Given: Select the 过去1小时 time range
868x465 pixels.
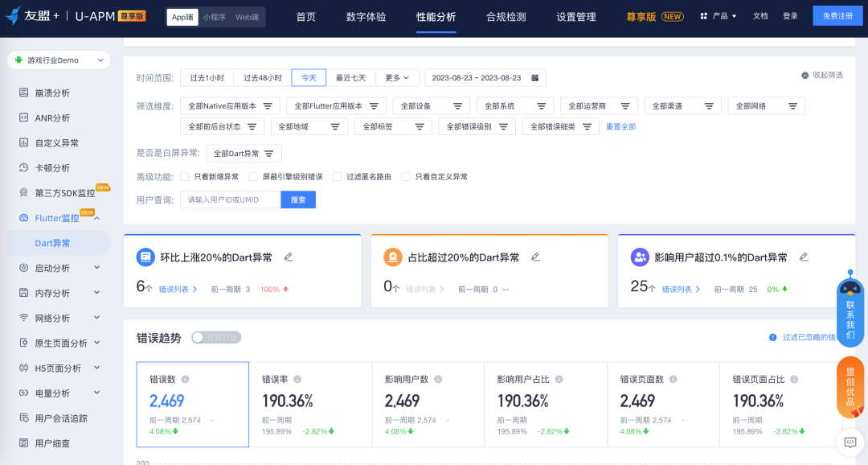Looking at the screenshot, I should click(207, 77).
